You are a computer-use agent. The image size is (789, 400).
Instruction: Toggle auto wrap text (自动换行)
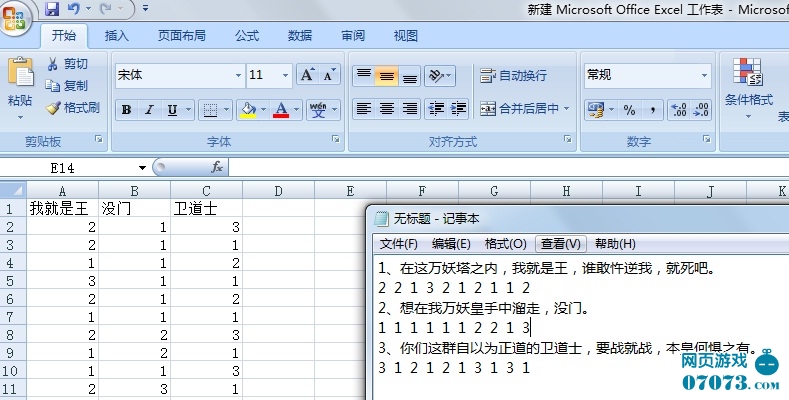(513, 76)
